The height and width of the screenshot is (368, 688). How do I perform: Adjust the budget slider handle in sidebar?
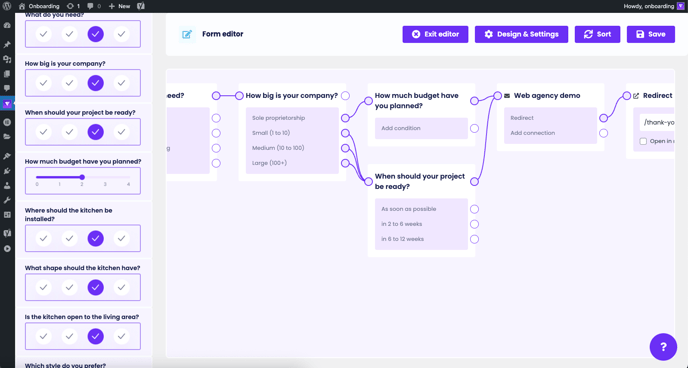[82, 177]
